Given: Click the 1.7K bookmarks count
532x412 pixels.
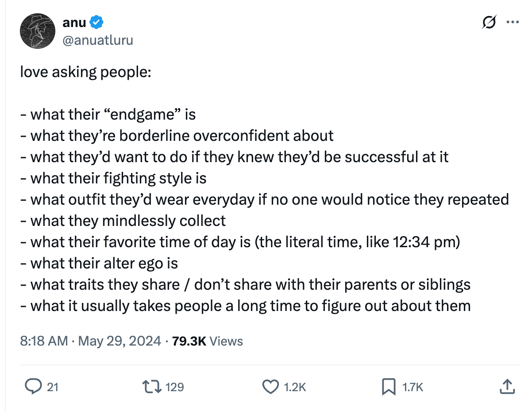Looking at the screenshot, I should [x=412, y=387].
